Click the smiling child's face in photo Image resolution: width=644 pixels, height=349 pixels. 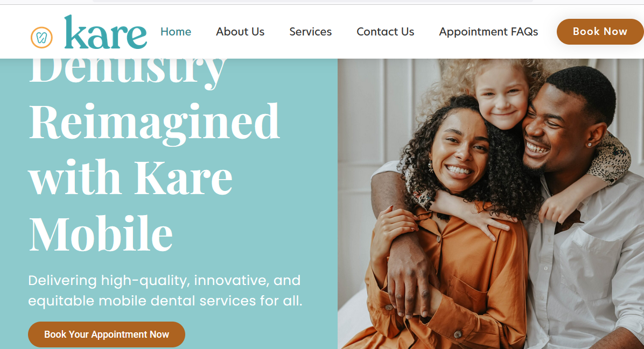pos(501,98)
